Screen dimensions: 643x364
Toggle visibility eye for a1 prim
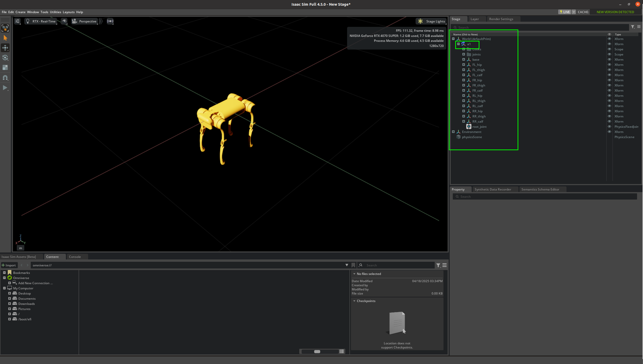point(609,44)
